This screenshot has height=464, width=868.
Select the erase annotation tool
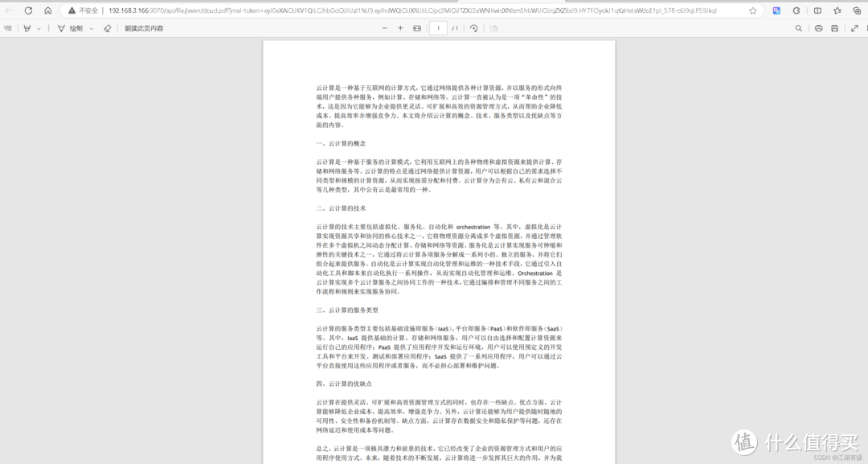(107, 27)
